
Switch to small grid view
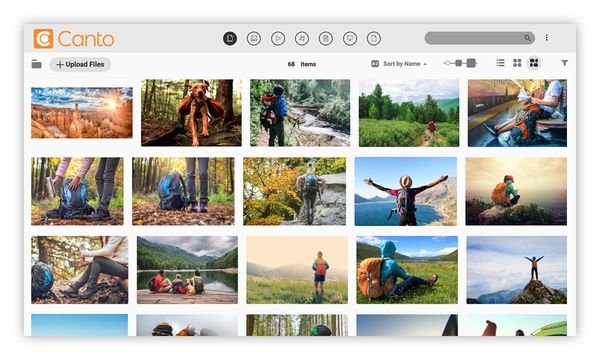click(517, 63)
